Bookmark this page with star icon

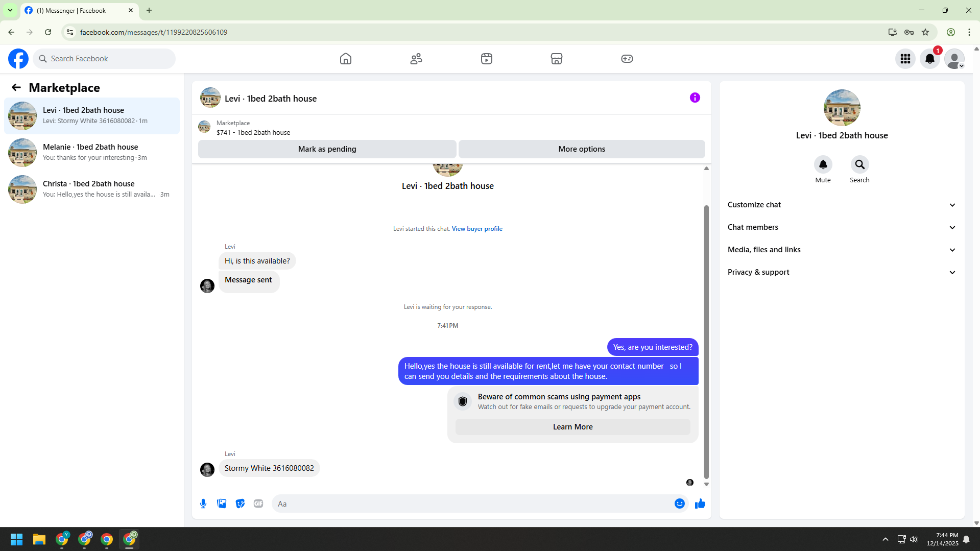click(925, 32)
